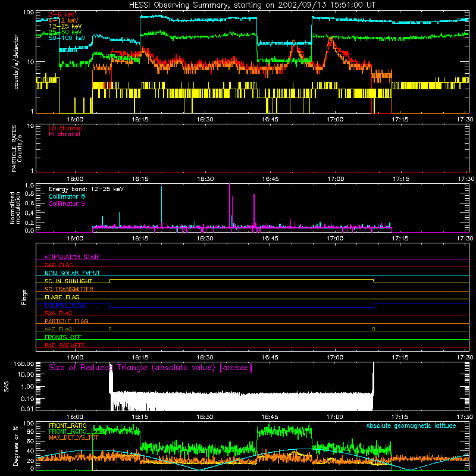Select the '3-6 keV' legend entry
This screenshot has width=476, height=476.
coord(62,14)
